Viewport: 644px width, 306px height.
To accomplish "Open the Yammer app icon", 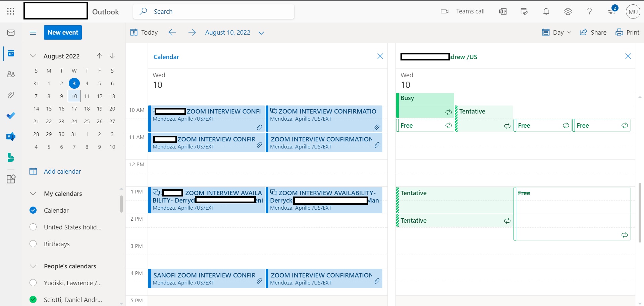I will 11,137.
